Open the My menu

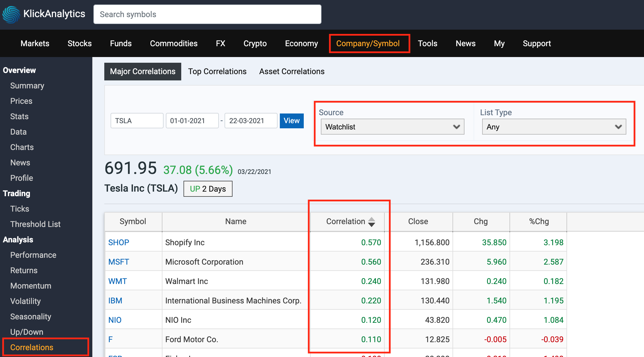coord(499,43)
